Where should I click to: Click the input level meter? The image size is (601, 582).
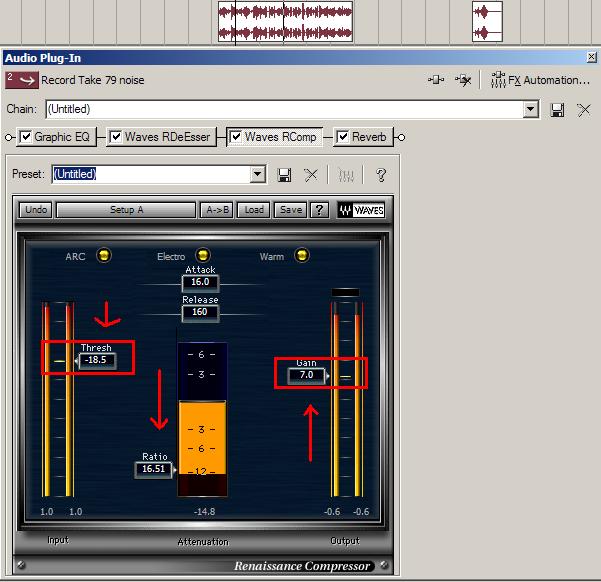[58, 399]
